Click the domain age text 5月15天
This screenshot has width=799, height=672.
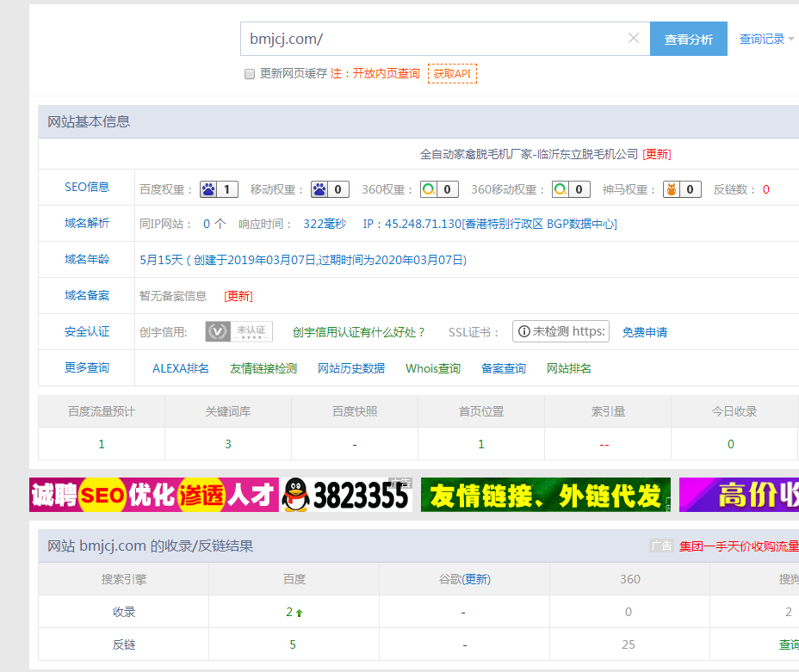click(x=161, y=260)
